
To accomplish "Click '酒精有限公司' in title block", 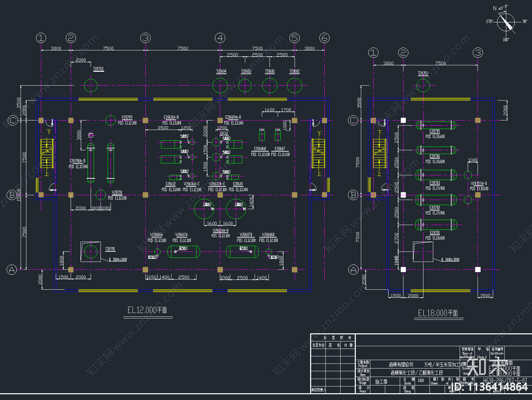I will (401, 365).
